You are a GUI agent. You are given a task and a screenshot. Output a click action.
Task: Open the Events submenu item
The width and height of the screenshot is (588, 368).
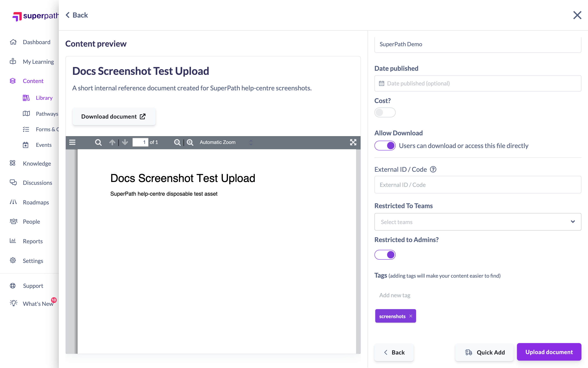44,145
